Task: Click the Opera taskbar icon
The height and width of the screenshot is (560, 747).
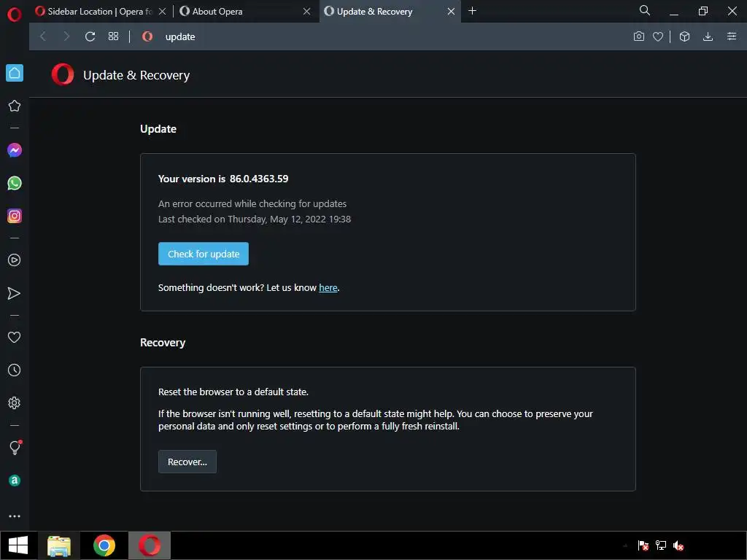Action: [x=150, y=545]
